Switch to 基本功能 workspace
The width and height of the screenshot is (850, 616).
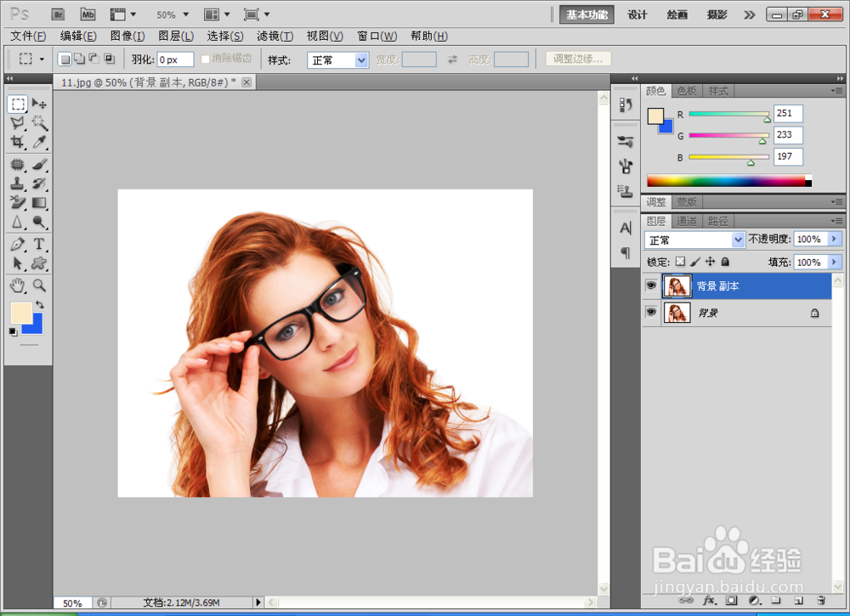586,14
